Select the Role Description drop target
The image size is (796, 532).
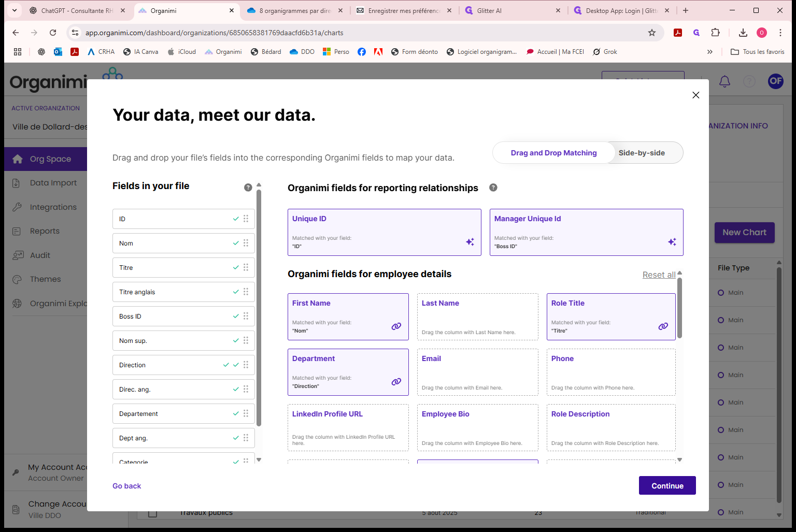(x=611, y=427)
